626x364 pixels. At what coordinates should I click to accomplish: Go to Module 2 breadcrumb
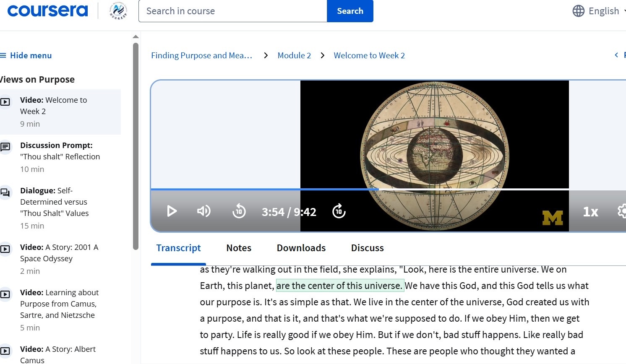[294, 55]
